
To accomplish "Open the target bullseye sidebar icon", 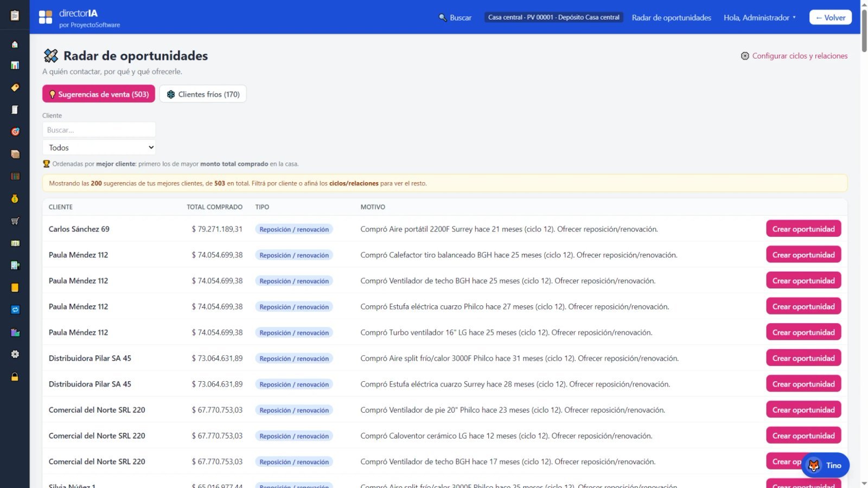I will click(x=15, y=132).
